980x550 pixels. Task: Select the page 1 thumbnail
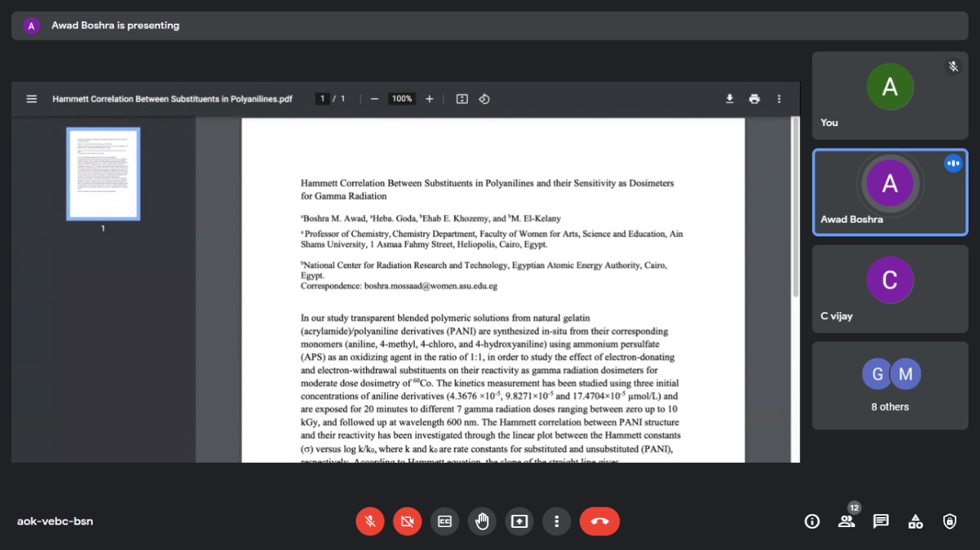103,174
